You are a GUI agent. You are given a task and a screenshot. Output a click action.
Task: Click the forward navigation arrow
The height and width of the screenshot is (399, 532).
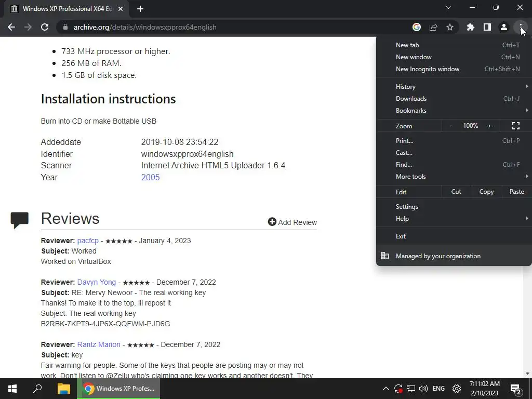[28, 27]
